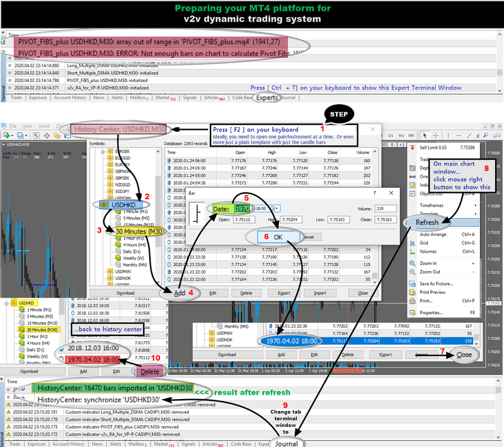Select SGDJPY in the Symbols tree
Image resolution: width=504 pixels, height=447 pixels.
[123, 191]
